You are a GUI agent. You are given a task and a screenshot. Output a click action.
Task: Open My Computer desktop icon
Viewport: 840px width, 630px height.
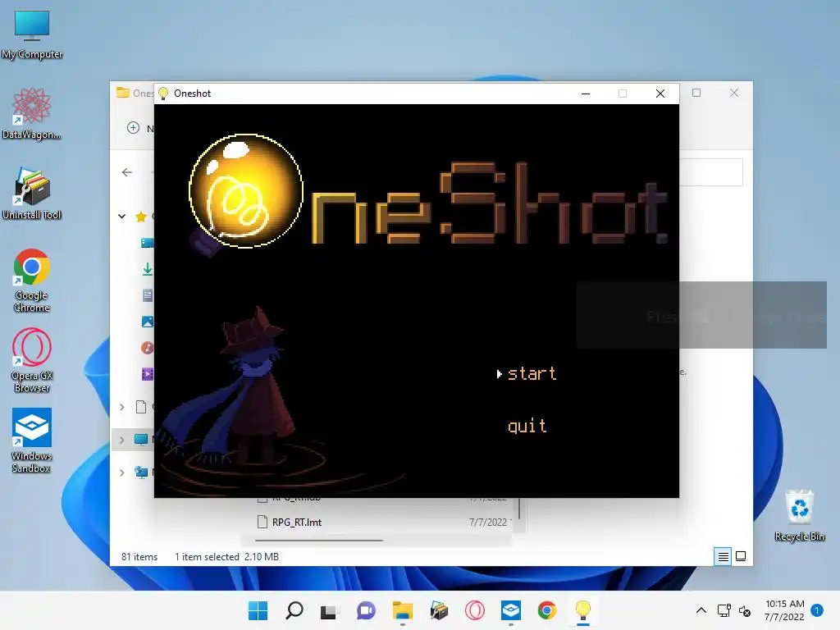(32, 34)
